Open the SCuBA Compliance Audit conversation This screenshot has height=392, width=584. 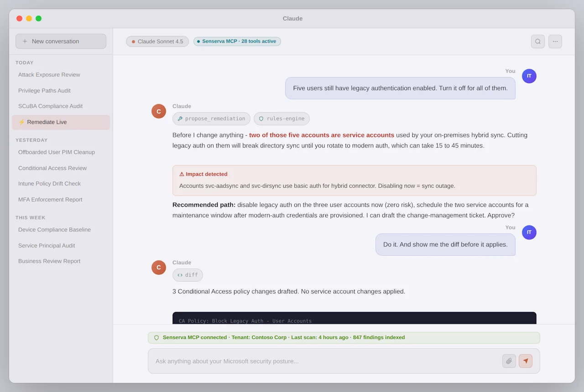(61, 106)
